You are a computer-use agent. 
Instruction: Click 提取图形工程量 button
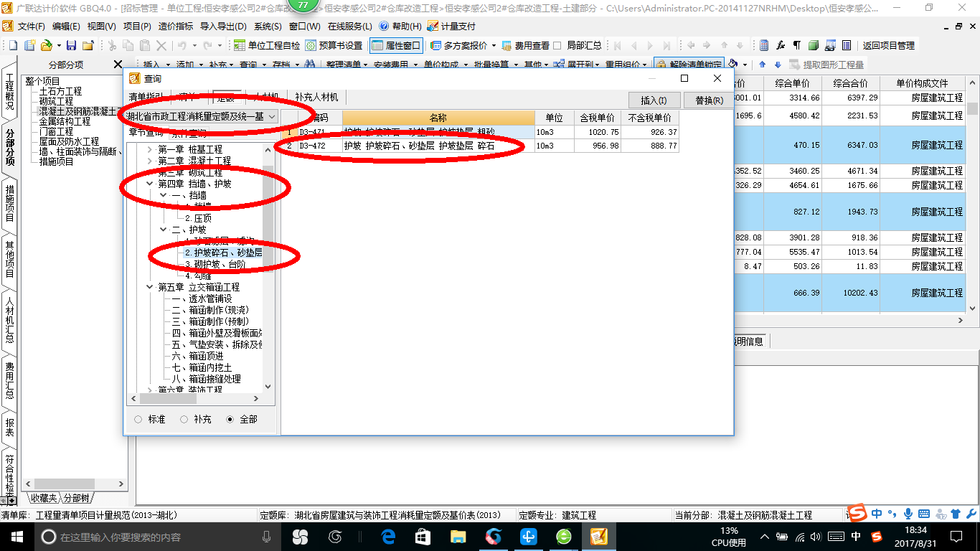[825, 65]
